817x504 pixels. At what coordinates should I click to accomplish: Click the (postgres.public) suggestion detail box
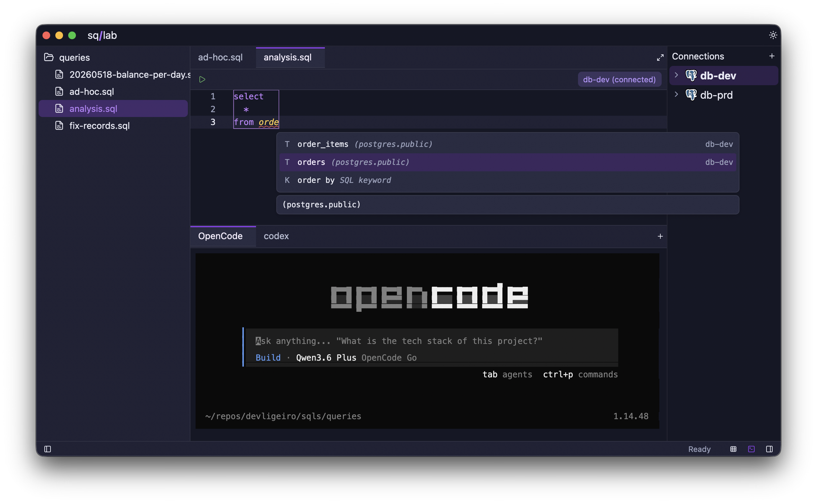click(508, 204)
